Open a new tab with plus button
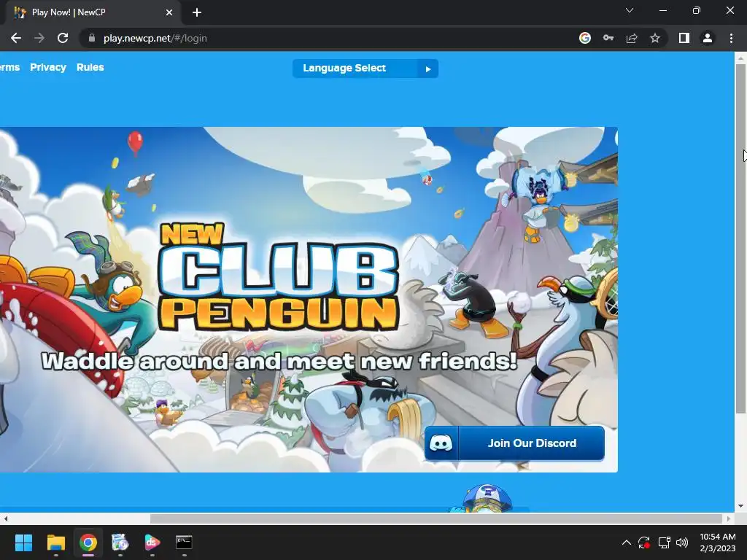Viewport: 747px width, 560px height. pyautogui.click(x=197, y=12)
